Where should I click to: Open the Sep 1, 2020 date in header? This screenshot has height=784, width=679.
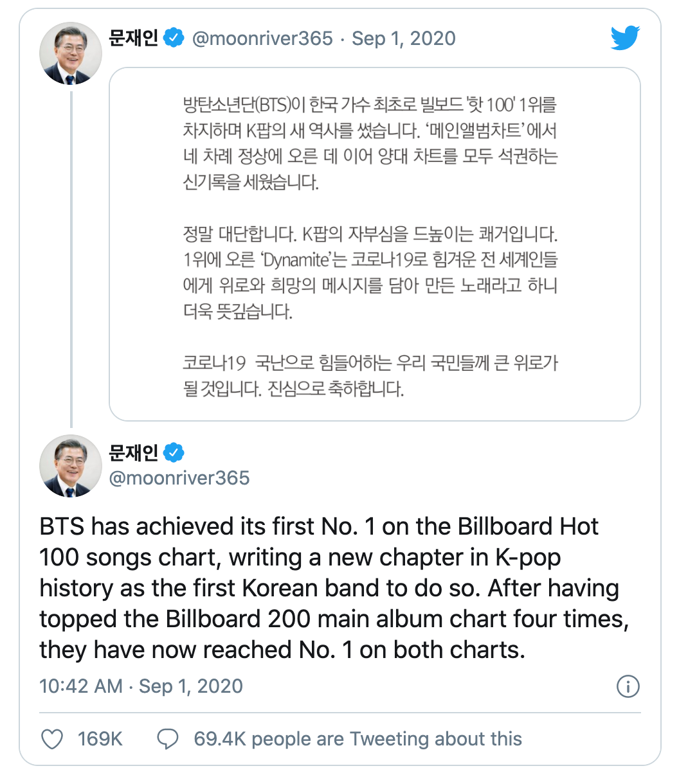[x=403, y=38]
